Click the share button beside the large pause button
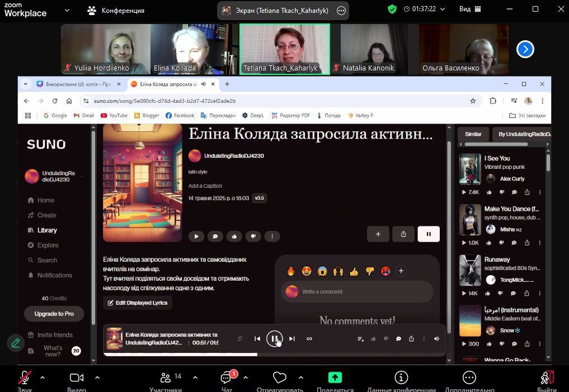 click(403, 234)
